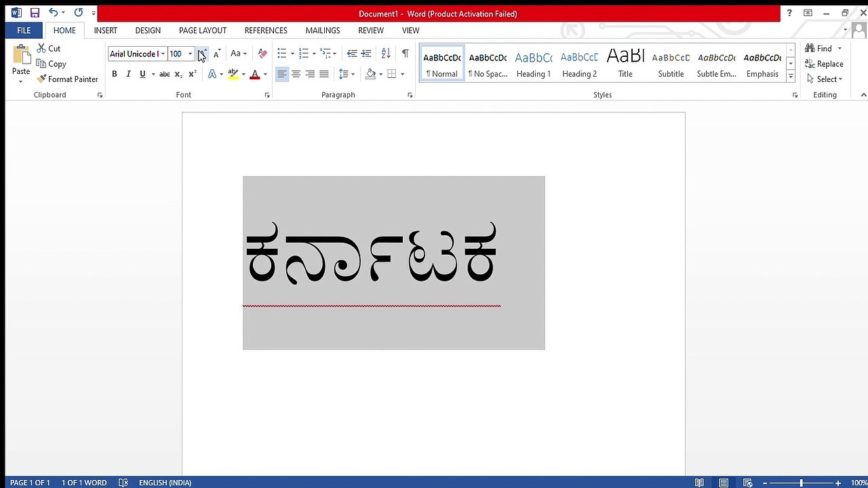Image resolution: width=868 pixels, height=488 pixels.
Task: Open the font size dropdown
Action: (190, 54)
